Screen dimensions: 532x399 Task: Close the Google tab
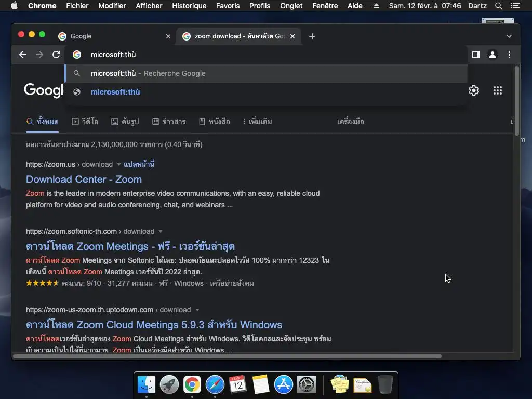168,36
